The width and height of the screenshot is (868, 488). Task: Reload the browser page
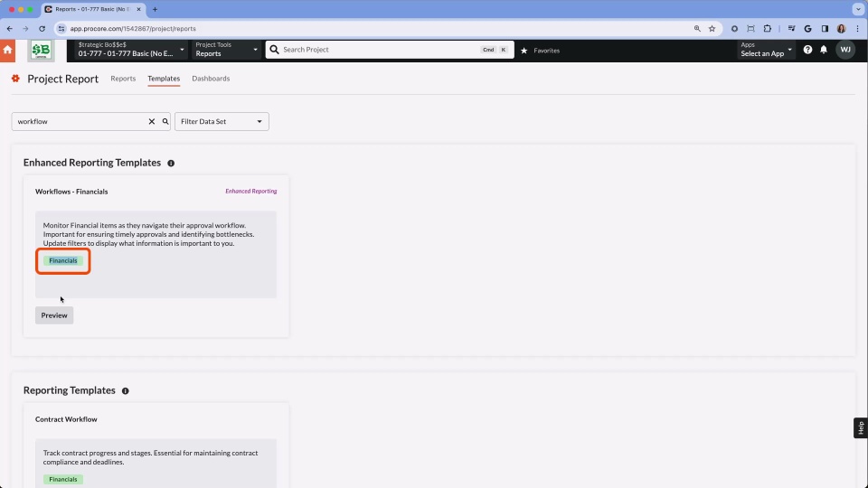coord(42,29)
